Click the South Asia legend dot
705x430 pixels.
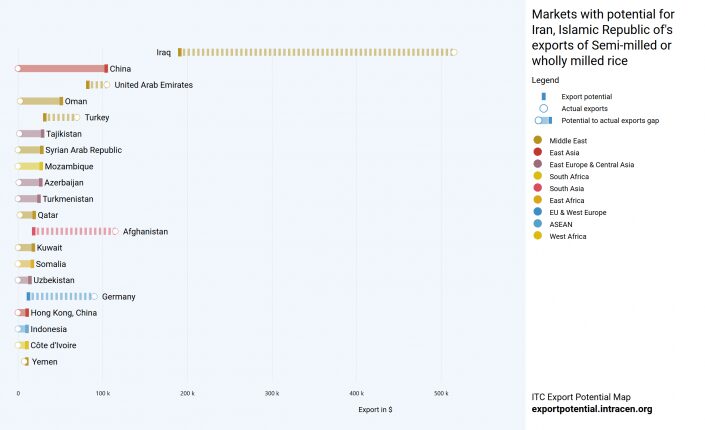pyautogui.click(x=537, y=188)
